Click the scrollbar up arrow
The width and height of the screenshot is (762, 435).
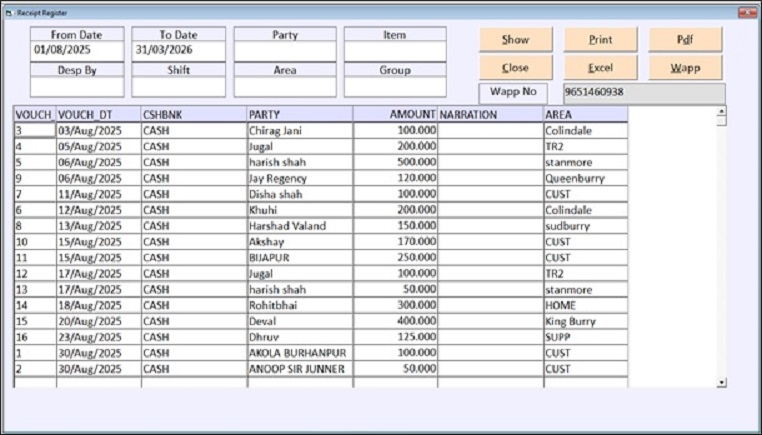point(721,111)
